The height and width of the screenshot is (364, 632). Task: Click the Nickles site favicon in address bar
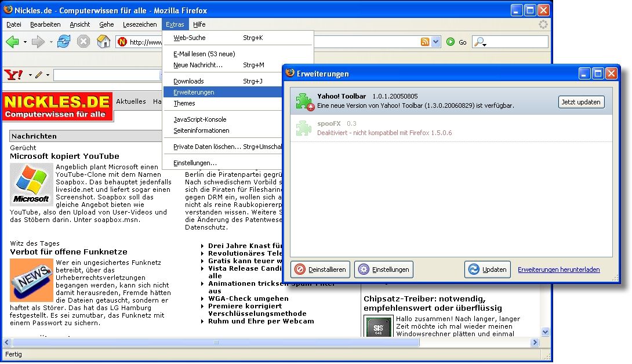click(x=122, y=42)
